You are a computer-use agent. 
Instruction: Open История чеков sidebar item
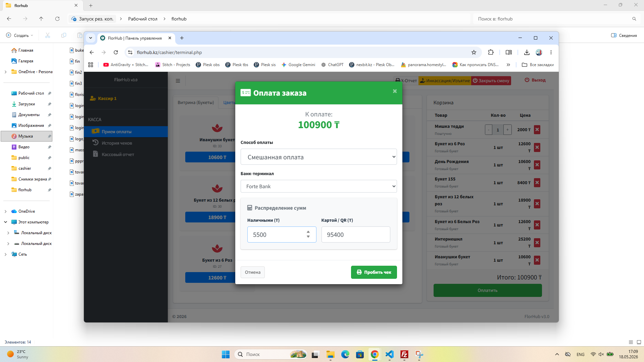(126, 143)
